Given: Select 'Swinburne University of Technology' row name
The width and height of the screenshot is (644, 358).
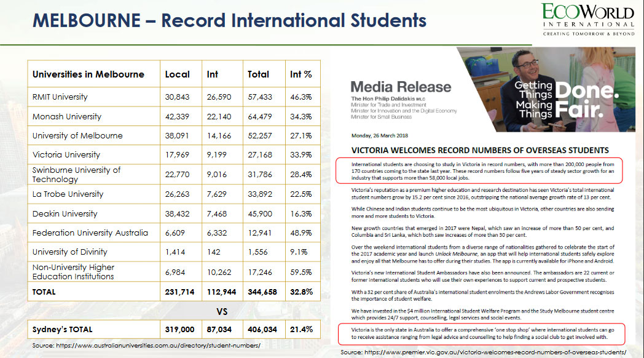Looking at the screenshot, I should click(x=76, y=175).
